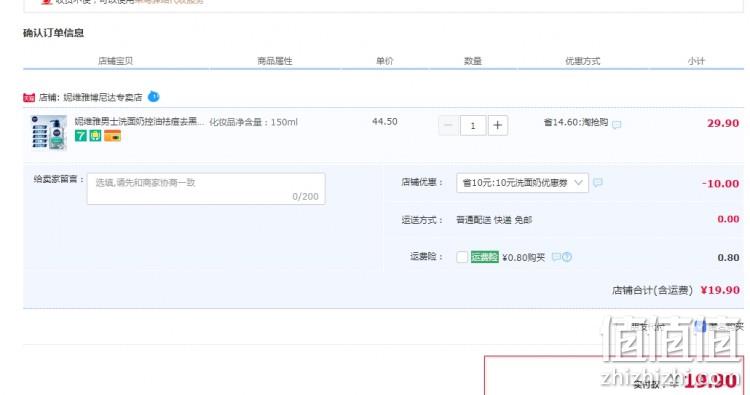This screenshot has width=750, height=395.
Task: Open the 妮维雅男士洗面奶 product title link
Action: (139, 121)
